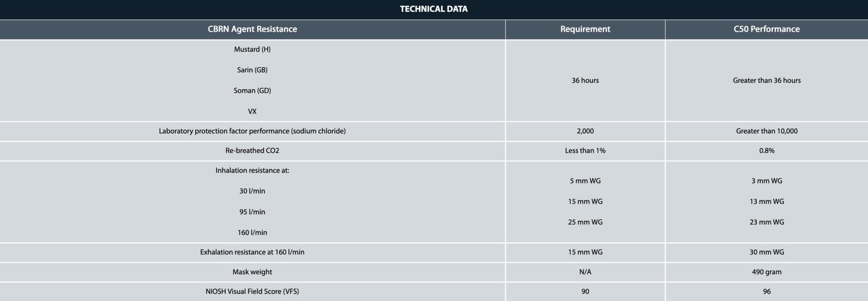Click the 490 gram mask weight value
The height and width of the screenshot is (301, 868).
(766, 272)
